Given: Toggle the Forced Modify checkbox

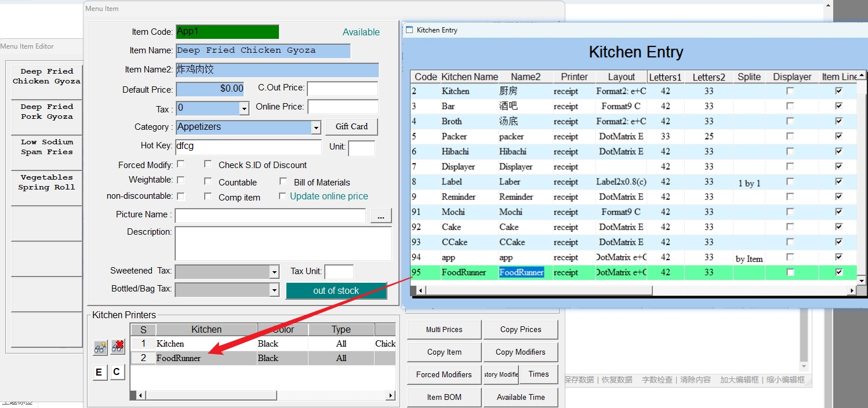Looking at the screenshot, I should pos(181,165).
